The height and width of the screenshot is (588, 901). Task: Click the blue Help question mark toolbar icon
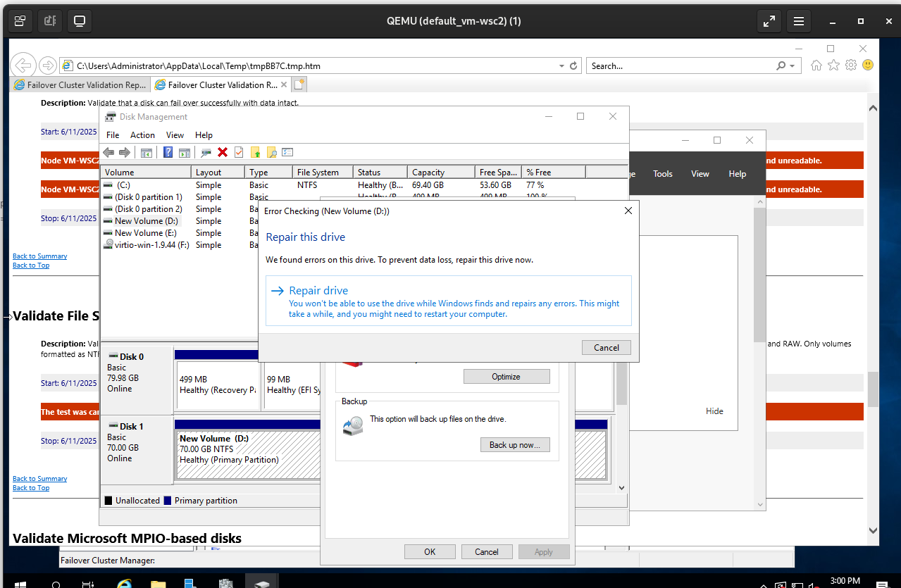[x=168, y=152]
